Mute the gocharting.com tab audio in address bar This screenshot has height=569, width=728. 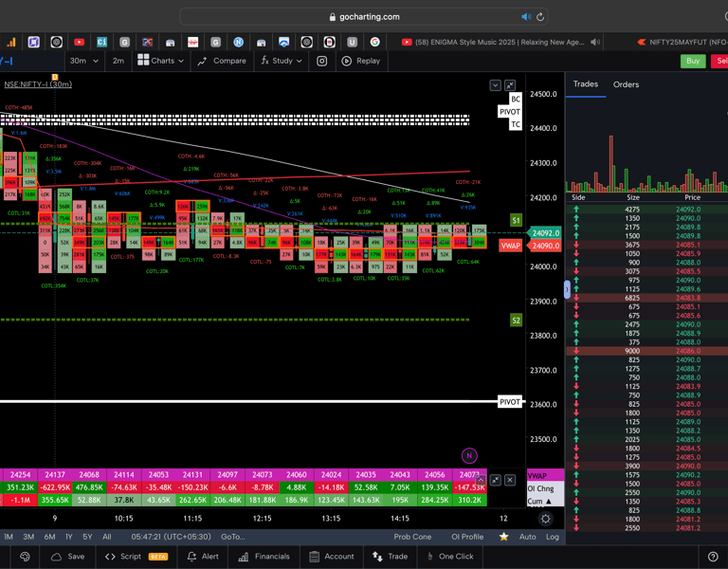coord(526,17)
